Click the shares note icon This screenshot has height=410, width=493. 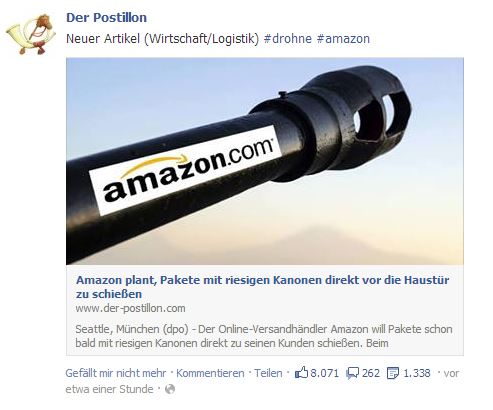point(393,373)
